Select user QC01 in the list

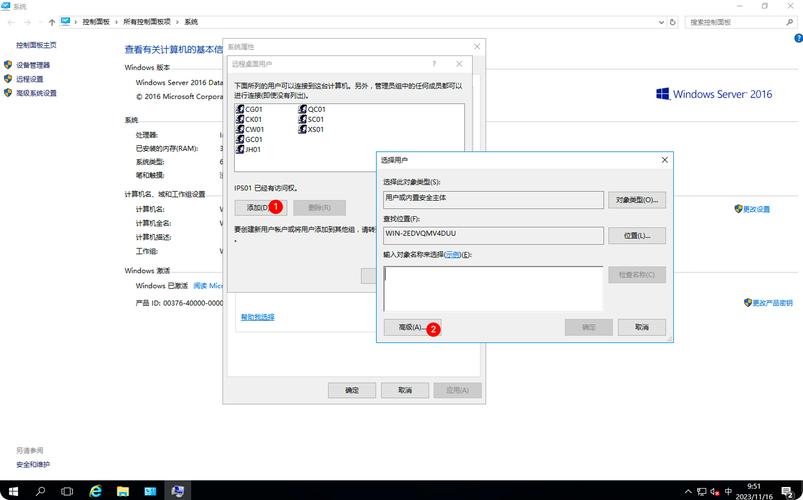(x=315, y=109)
